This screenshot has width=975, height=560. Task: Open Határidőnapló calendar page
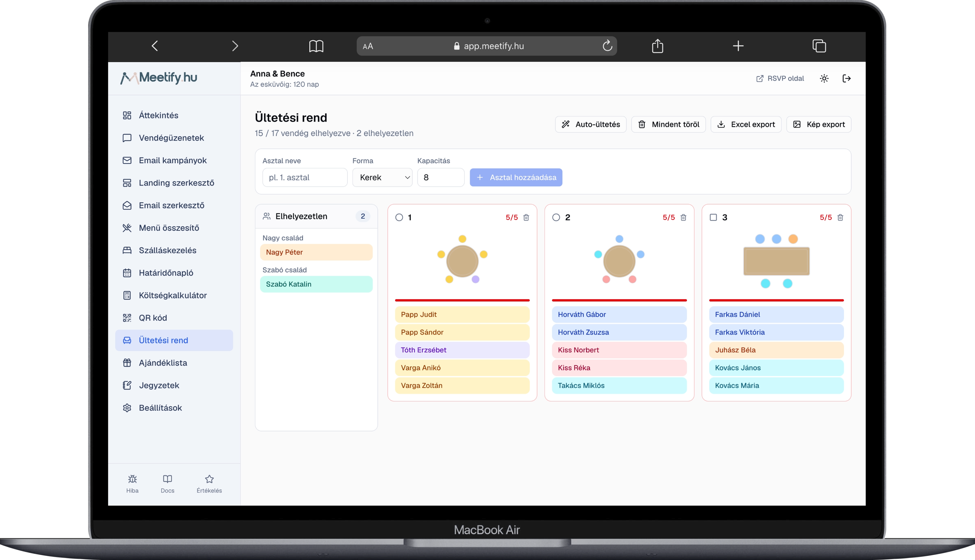(174, 273)
